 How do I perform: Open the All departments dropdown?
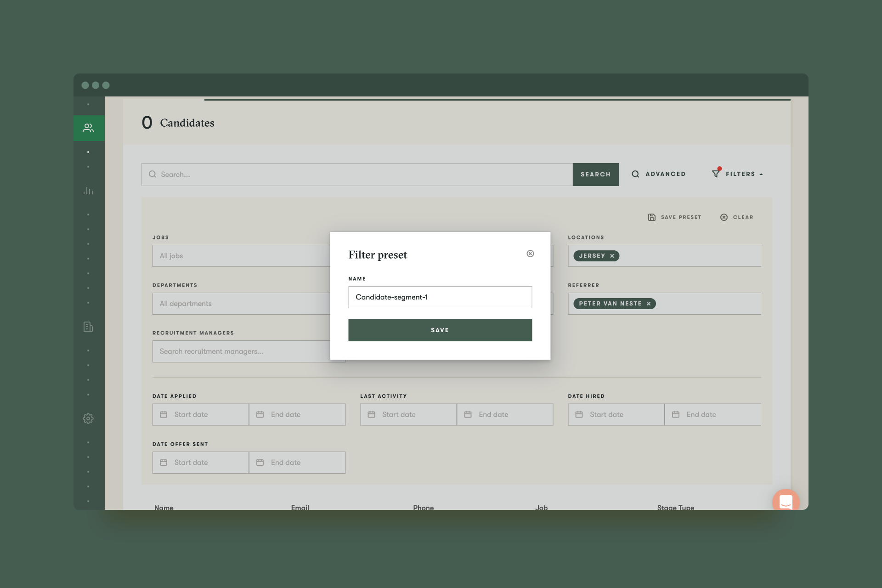pyautogui.click(x=241, y=304)
